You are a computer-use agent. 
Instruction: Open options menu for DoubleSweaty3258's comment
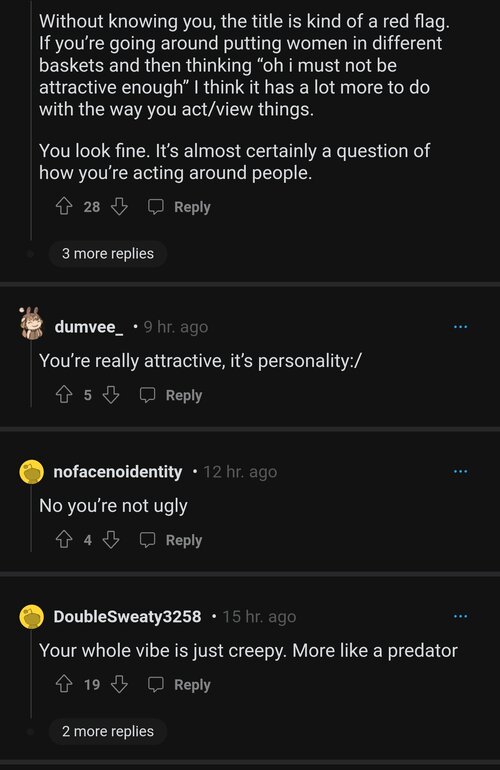coord(460,616)
